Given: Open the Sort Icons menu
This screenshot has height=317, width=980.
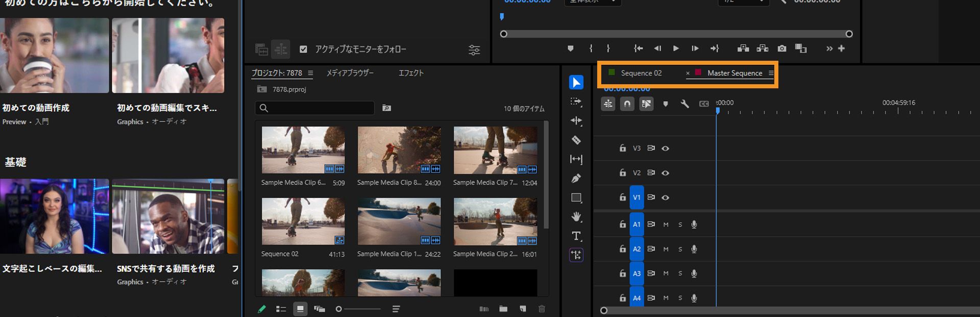Looking at the screenshot, I should pos(396,309).
